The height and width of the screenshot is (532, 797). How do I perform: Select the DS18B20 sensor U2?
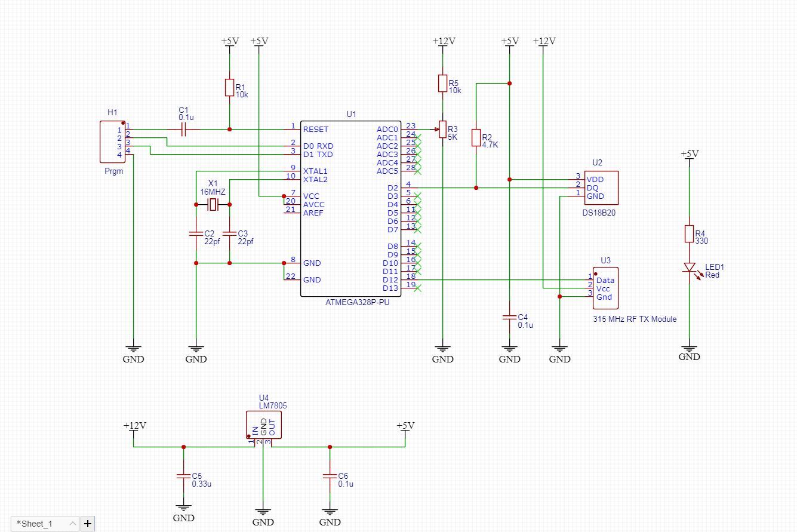pos(601,187)
